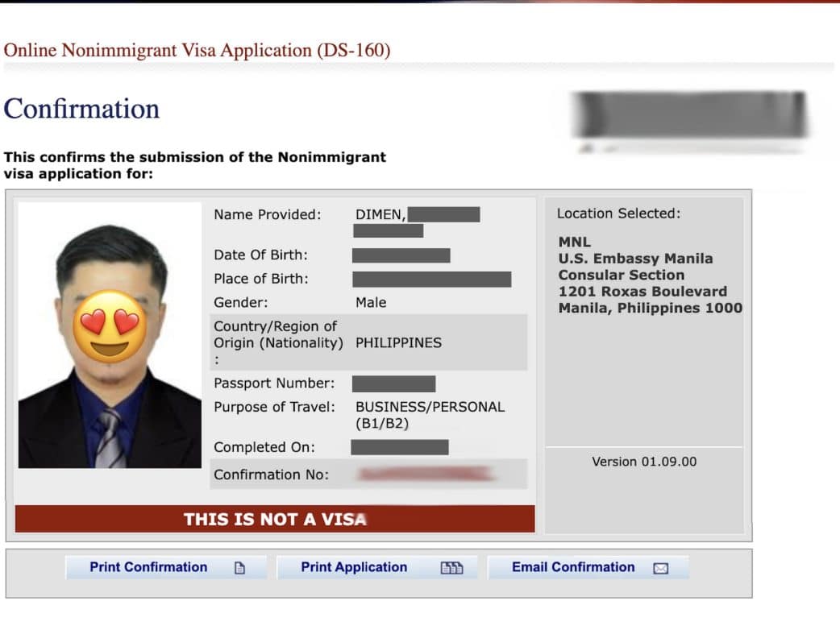
Task: Click the document icon beside Print Confirmation
Action: point(239,568)
